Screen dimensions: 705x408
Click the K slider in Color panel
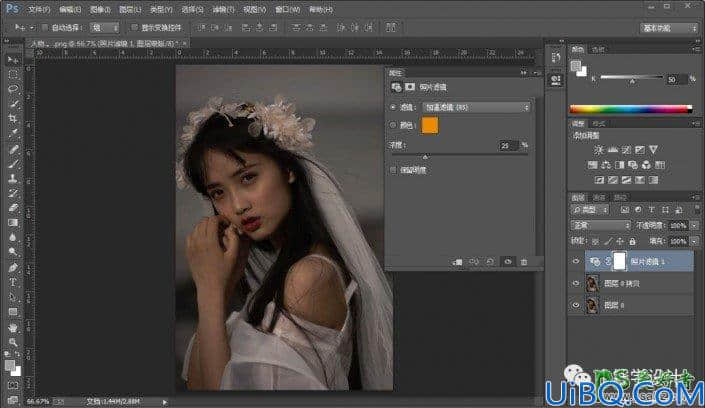click(x=632, y=79)
